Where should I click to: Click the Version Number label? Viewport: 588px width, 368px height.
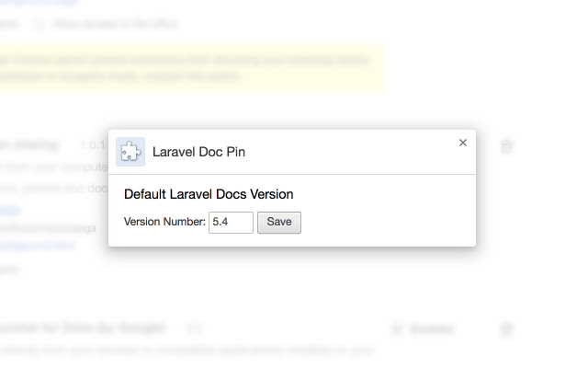[164, 222]
